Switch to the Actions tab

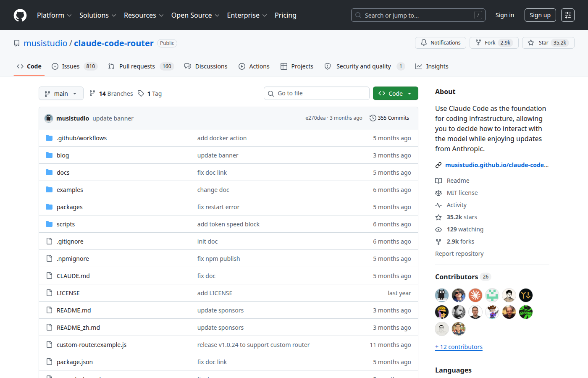254,66
